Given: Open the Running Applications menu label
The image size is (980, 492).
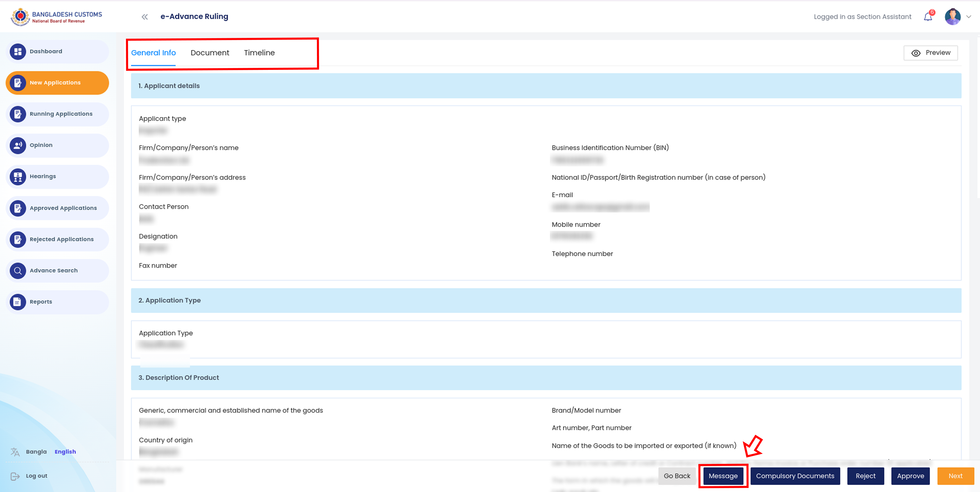Looking at the screenshot, I should (61, 114).
